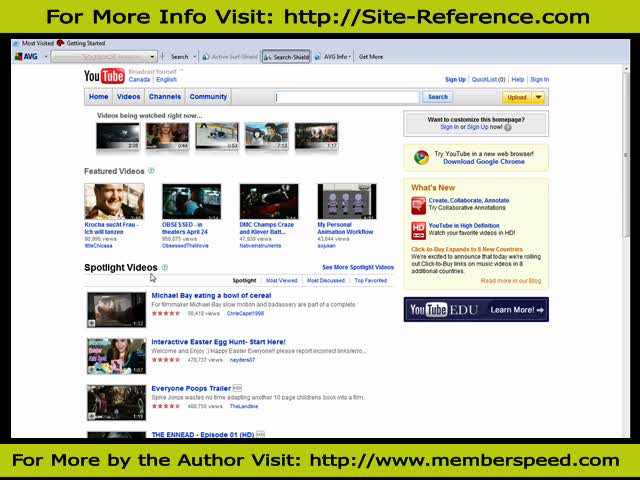Open QuickList (0) link

[x=489, y=80]
